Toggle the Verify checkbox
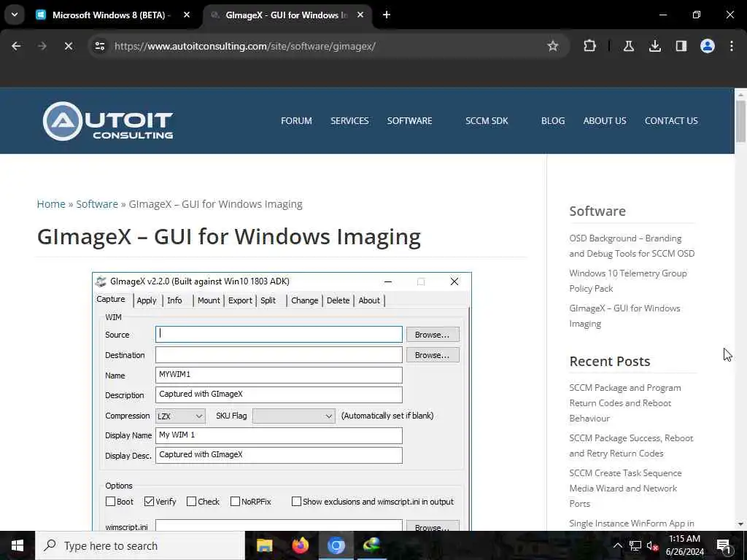The width and height of the screenshot is (747, 560). [149, 502]
